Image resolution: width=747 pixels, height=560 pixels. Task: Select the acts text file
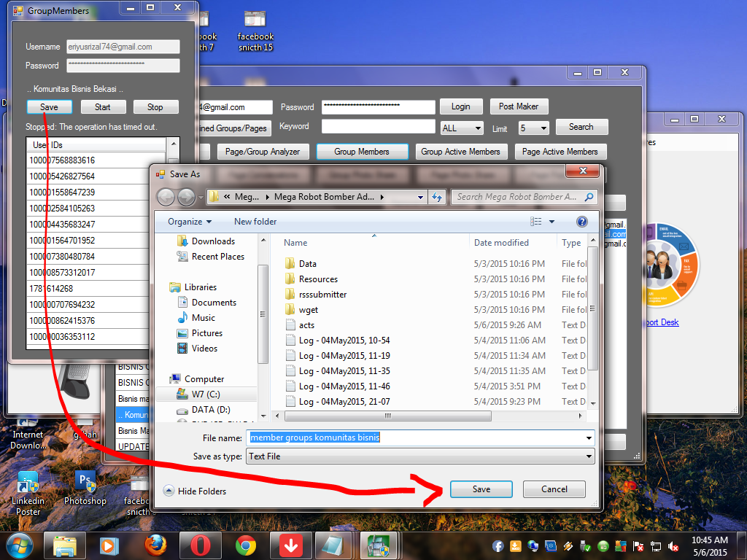pyautogui.click(x=300, y=325)
